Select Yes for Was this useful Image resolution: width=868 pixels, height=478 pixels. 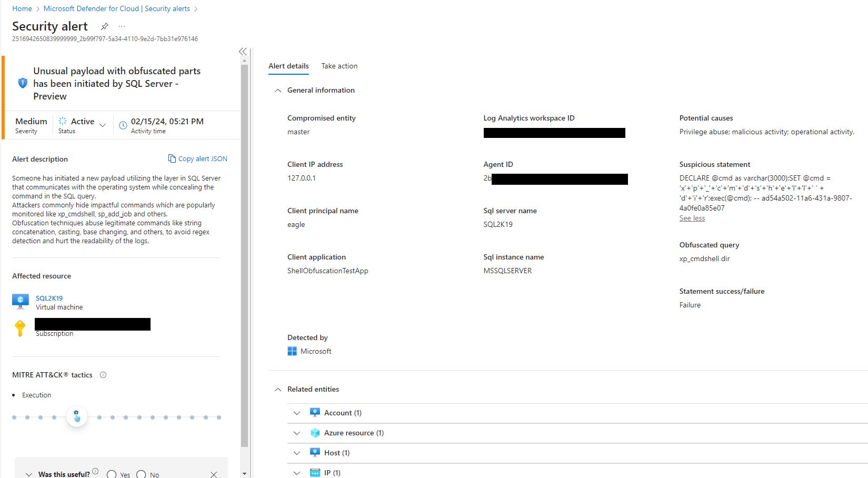[112, 474]
